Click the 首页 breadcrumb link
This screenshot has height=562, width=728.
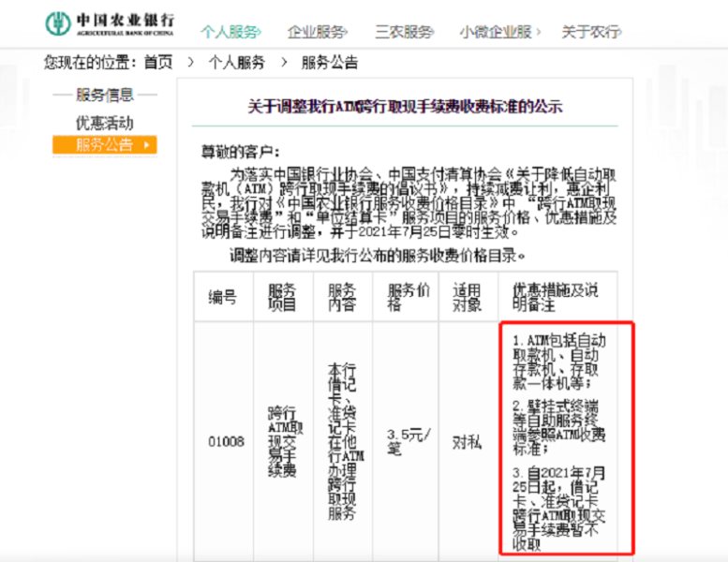tap(157, 63)
